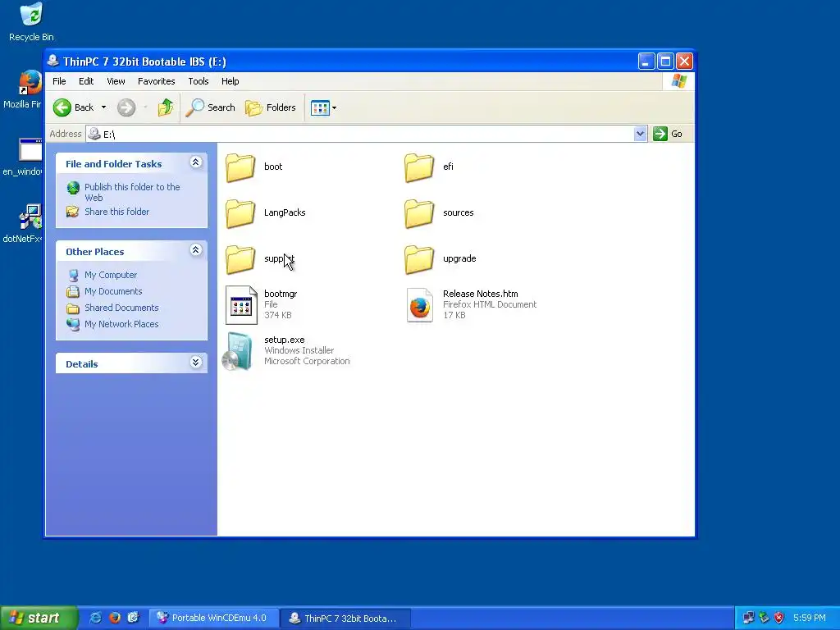Image resolution: width=840 pixels, height=630 pixels.
Task: Collapse the Other Places panel
Action: coord(196,250)
